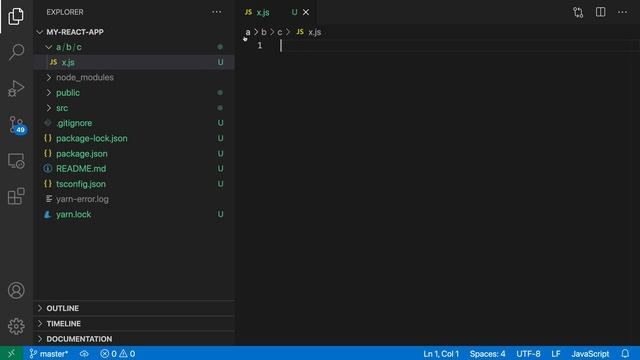Open Remote Explorer view
The width and height of the screenshot is (640, 360).
[x=16, y=160]
